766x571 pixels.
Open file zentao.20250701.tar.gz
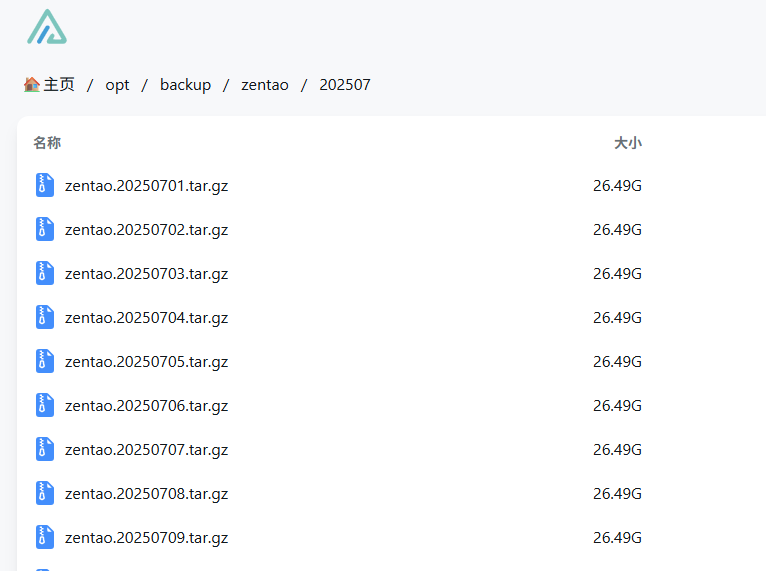pyautogui.click(x=147, y=186)
